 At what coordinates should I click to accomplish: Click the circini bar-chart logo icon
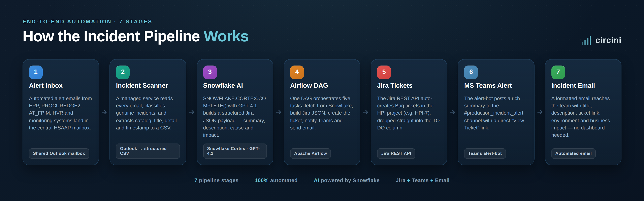(x=586, y=41)
